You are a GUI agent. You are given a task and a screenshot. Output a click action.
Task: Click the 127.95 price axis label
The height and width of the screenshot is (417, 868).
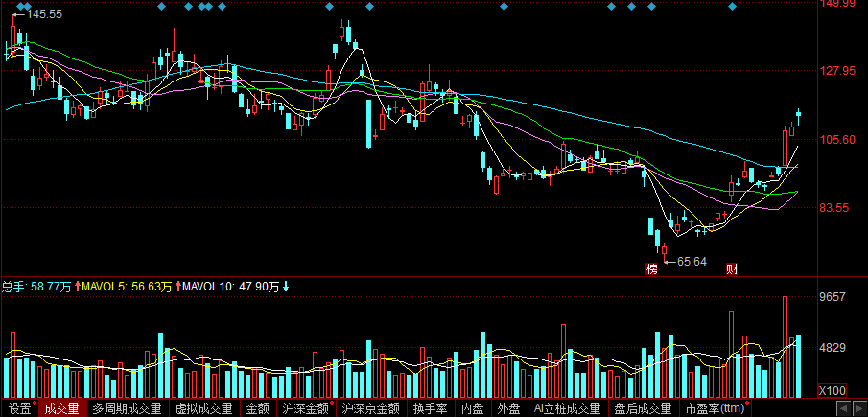point(837,71)
